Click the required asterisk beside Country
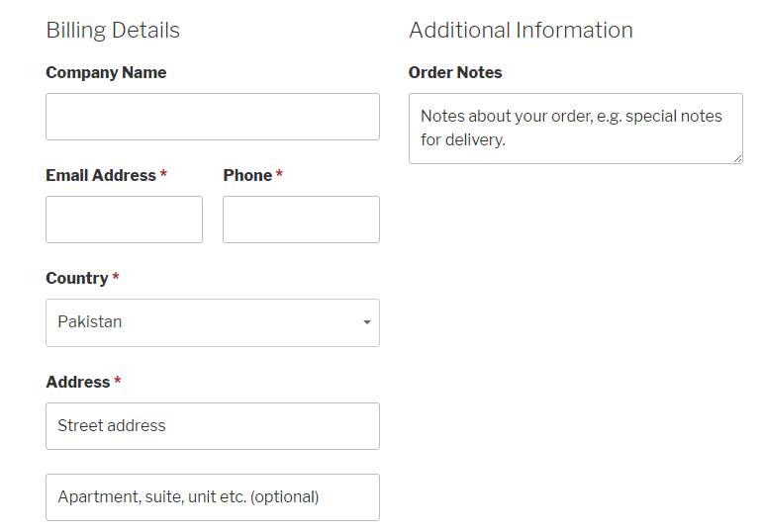762x532 pixels. coord(116,278)
